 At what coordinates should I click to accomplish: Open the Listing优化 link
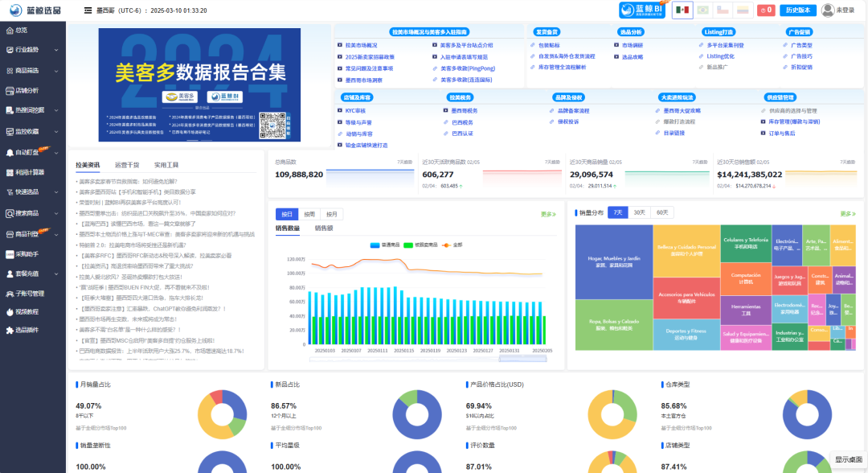(720, 56)
